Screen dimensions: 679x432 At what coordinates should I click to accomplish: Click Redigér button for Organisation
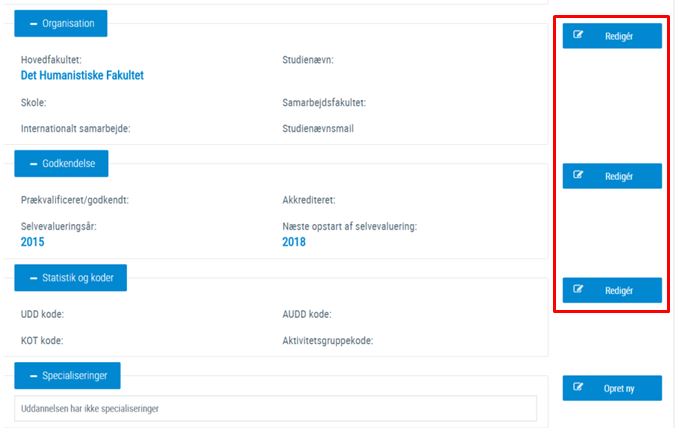(612, 36)
